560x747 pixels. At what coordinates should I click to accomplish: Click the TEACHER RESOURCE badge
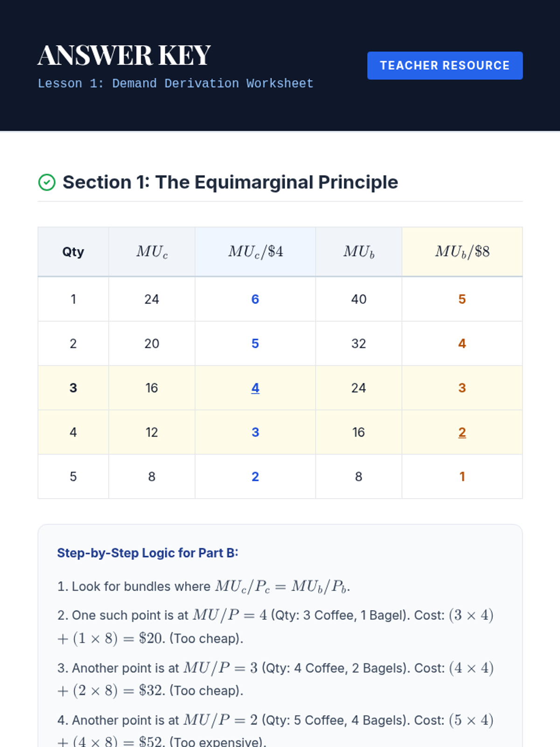point(444,65)
